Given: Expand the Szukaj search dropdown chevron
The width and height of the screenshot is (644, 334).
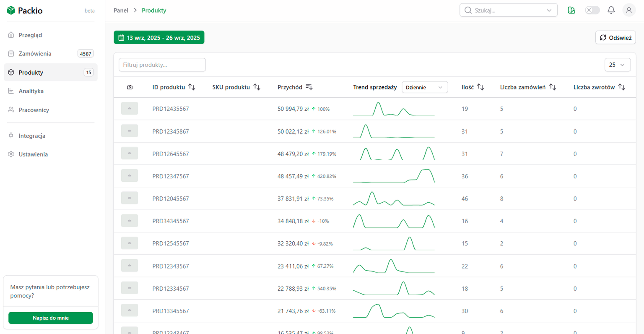Looking at the screenshot, I should (549, 10).
